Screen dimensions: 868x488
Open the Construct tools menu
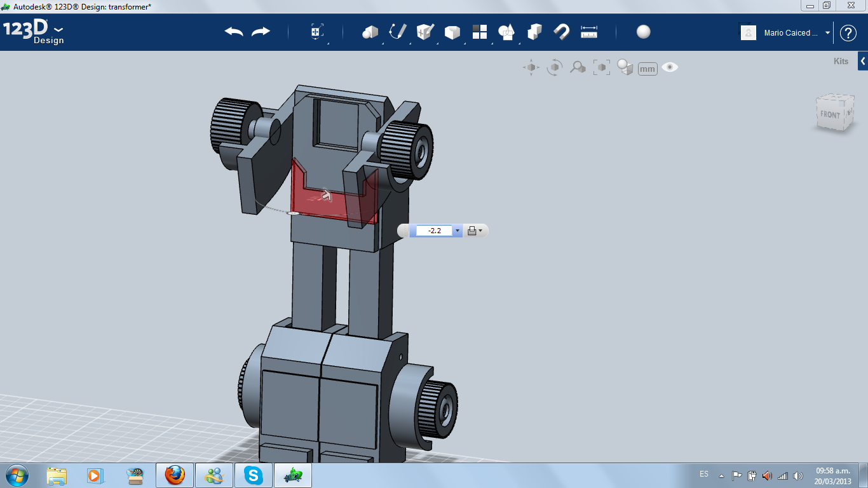point(424,32)
